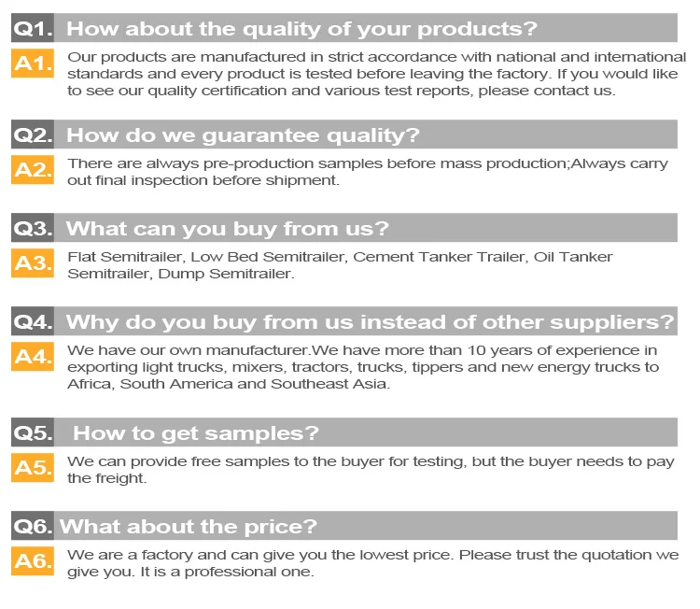The height and width of the screenshot is (609, 700).
Task: Click the orange A1 answer badge
Action: coord(33,63)
